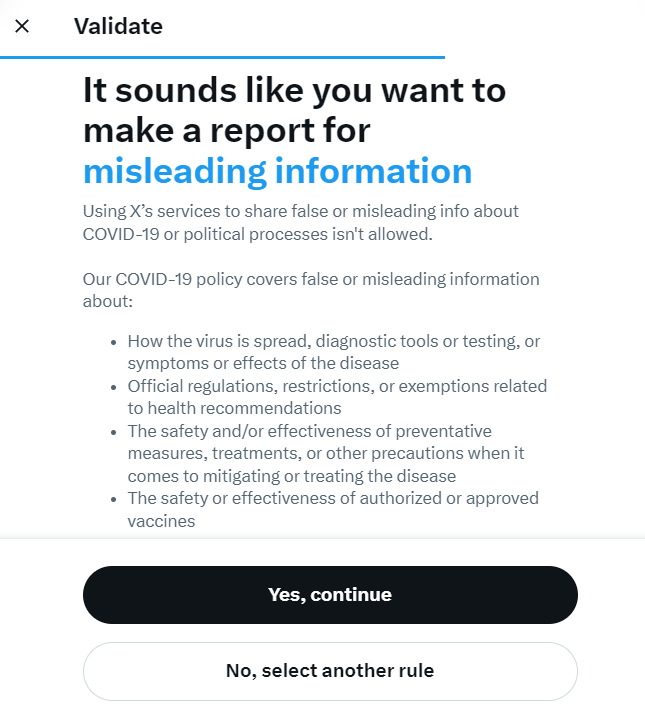Click the bullet text "How the virus is spread"
Viewport: 645px width, 721px height.
coord(333,341)
